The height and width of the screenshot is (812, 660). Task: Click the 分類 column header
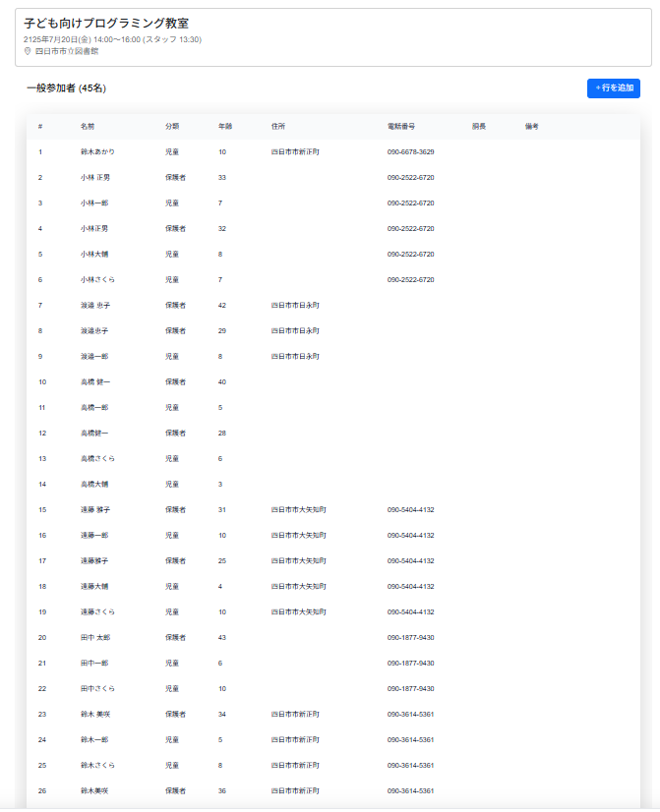[172, 127]
